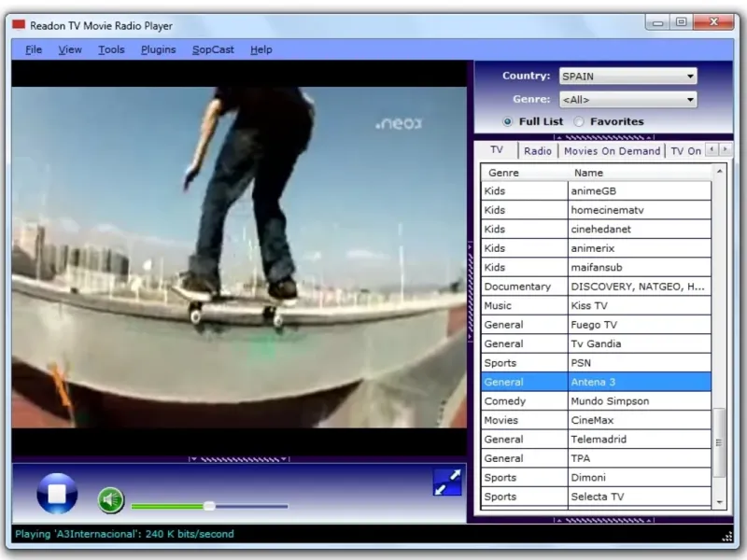This screenshot has height=560, width=747.
Task: Open the Plugins menu
Action: tap(158, 49)
